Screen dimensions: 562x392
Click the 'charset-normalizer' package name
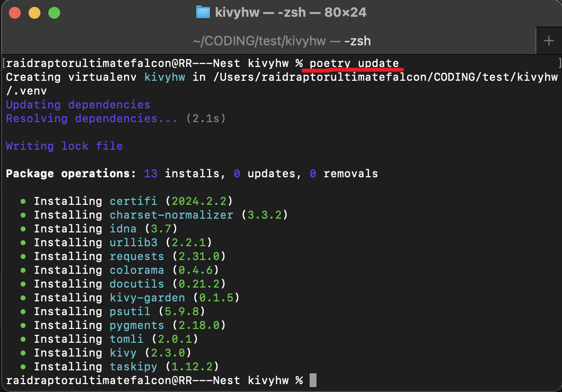(x=172, y=215)
